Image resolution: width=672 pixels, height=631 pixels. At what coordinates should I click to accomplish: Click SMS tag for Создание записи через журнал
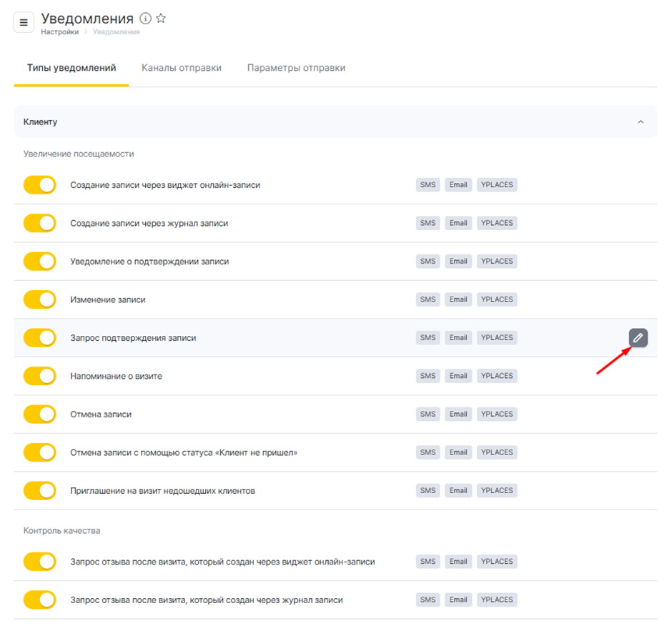click(x=428, y=223)
